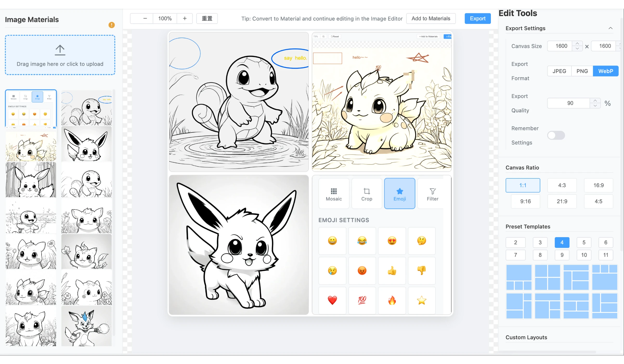Select the Crop tool
The height and width of the screenshot is (364, 624).
pyautogui.click(x=367, y=193)
